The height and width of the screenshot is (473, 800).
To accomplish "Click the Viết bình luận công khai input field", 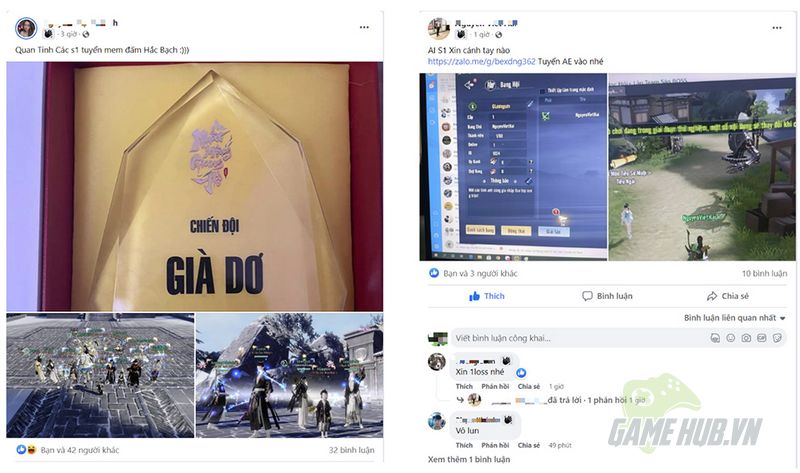I will tap(579, 338).
